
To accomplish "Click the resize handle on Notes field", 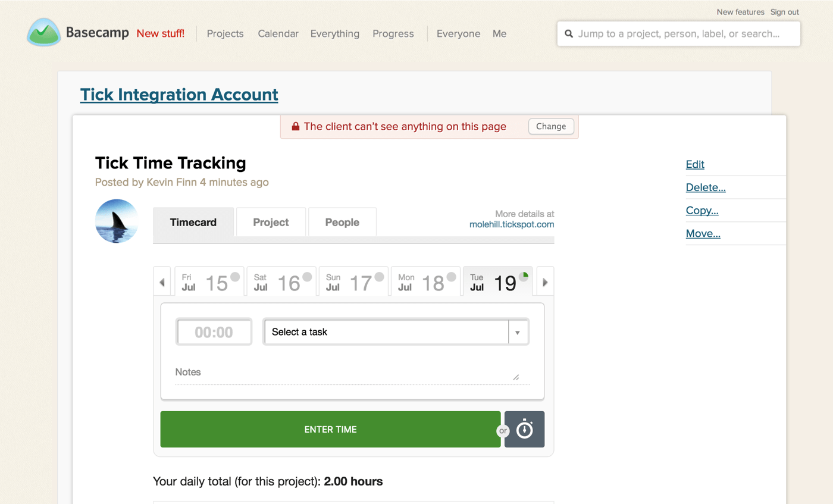I will click(516, 377).
